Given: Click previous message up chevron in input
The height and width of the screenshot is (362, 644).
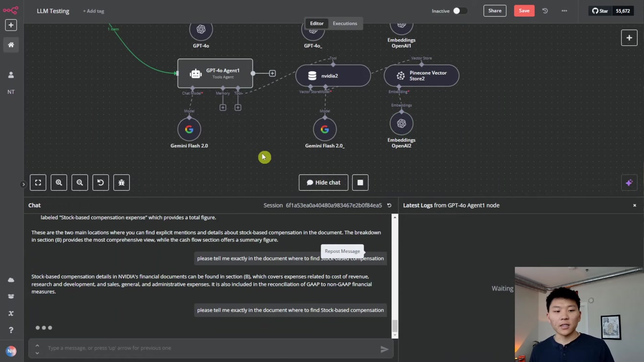Looking at the screenshot, I should tap(37, 345).
